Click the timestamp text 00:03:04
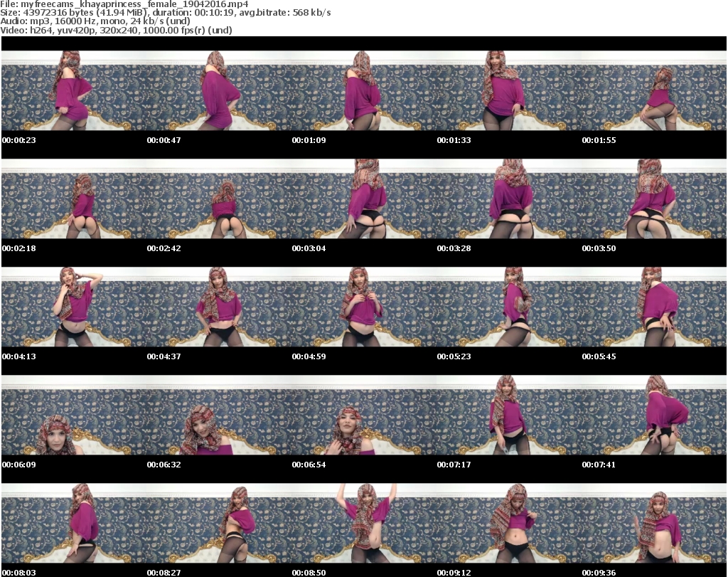The image size is (728, 577). (309, 248)
